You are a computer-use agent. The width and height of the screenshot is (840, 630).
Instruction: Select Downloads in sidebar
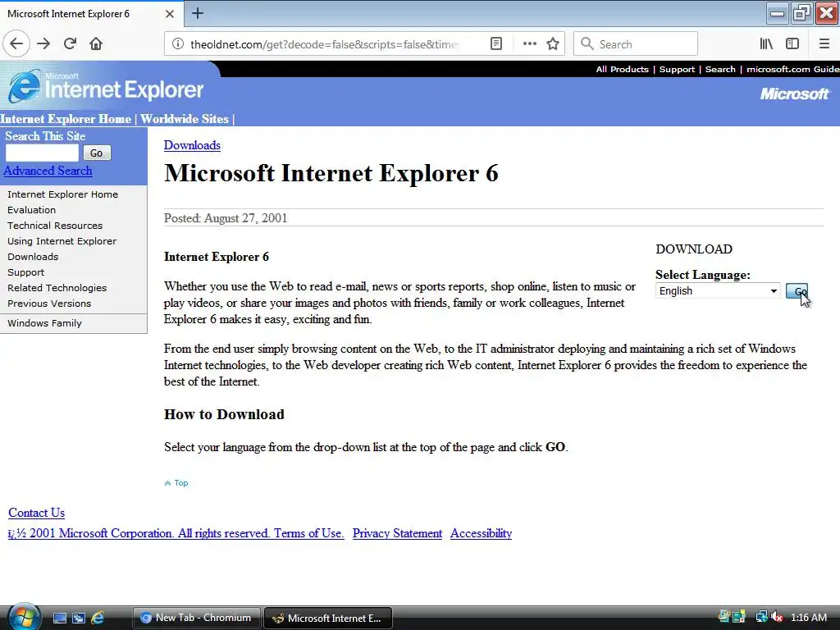tap(33, 257)
